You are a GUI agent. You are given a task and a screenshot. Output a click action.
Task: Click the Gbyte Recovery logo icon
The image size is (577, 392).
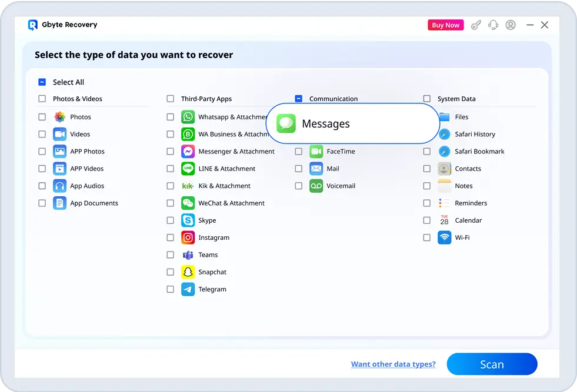[x=33, y=25]
